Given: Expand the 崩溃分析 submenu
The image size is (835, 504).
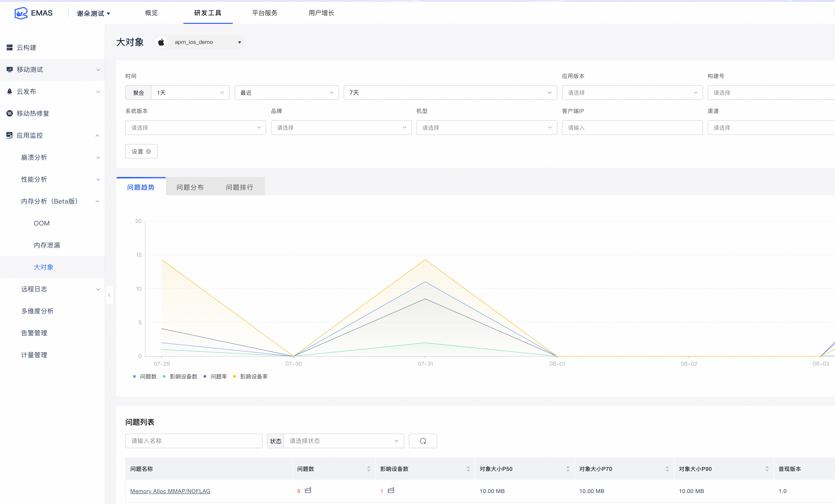Looking at the screenshot, I should click(x=98, y=158).
